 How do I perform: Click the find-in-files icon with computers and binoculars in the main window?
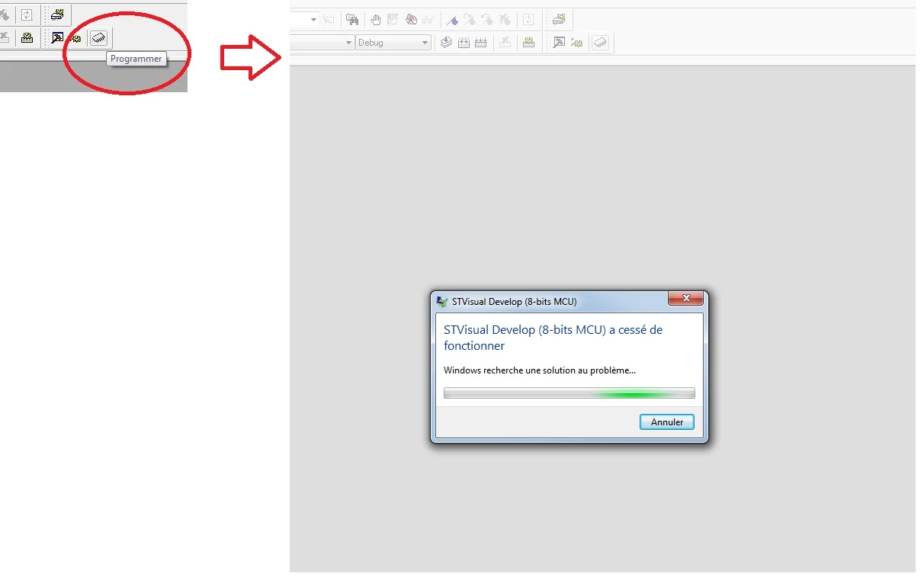pos(352,20)
